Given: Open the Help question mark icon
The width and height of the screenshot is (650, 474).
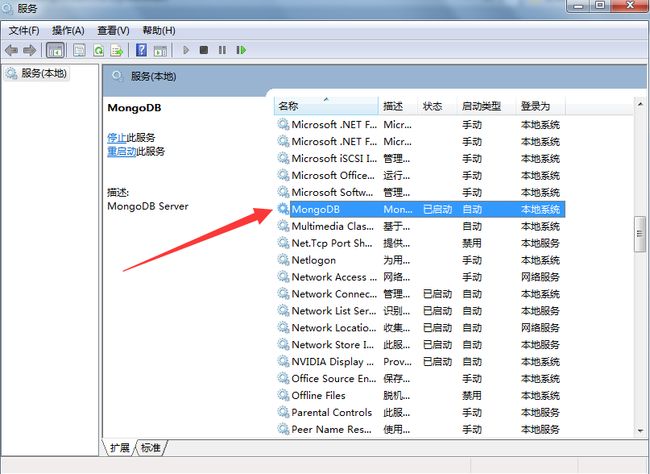Looking at the screenshot, I should (141, 50).
